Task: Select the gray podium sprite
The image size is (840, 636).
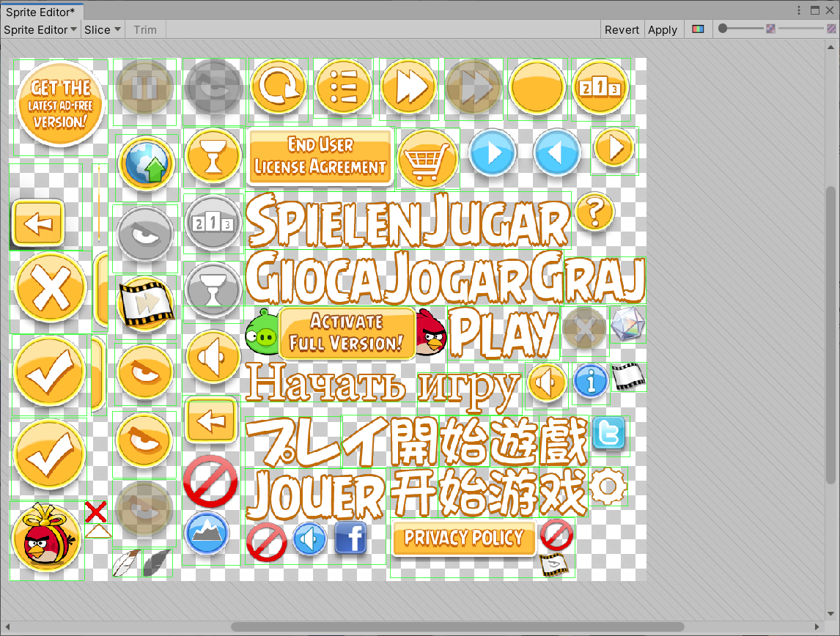Action: [213, 223]
